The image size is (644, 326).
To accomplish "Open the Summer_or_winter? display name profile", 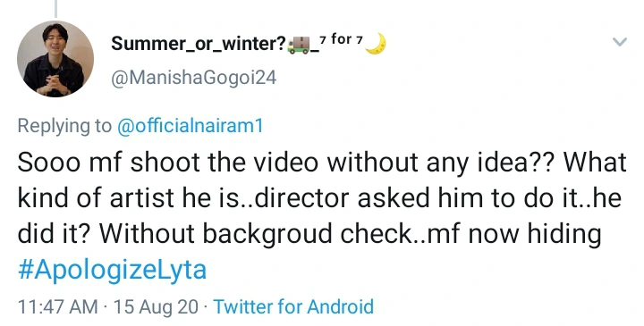I will (x=199, y=44).
